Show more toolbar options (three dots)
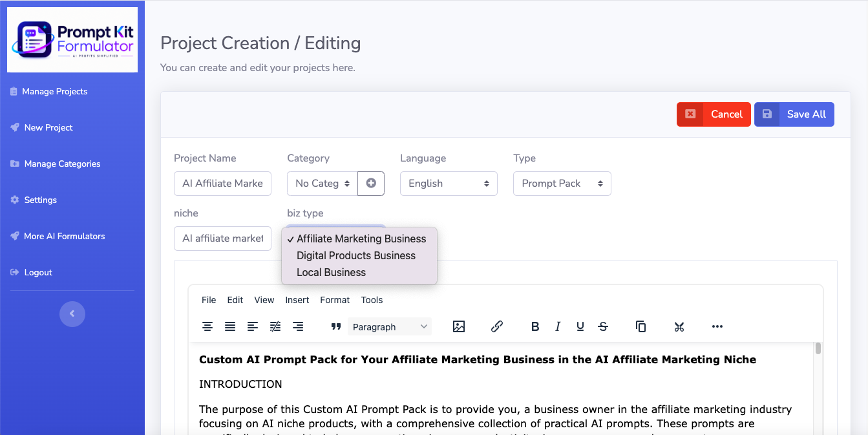This screenshot has height=435, width=868. click(717, 326)
